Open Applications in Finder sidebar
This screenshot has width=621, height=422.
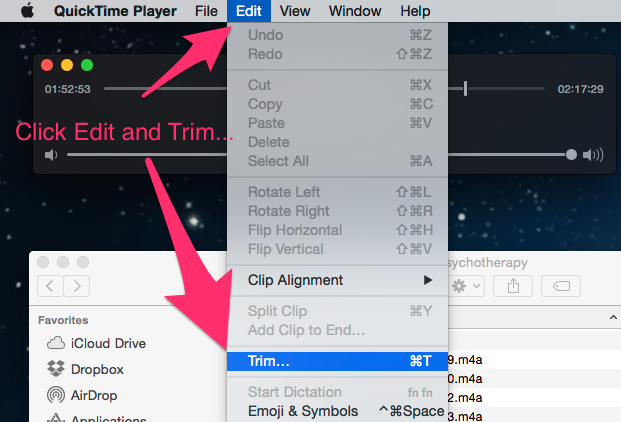pos(97,418)
